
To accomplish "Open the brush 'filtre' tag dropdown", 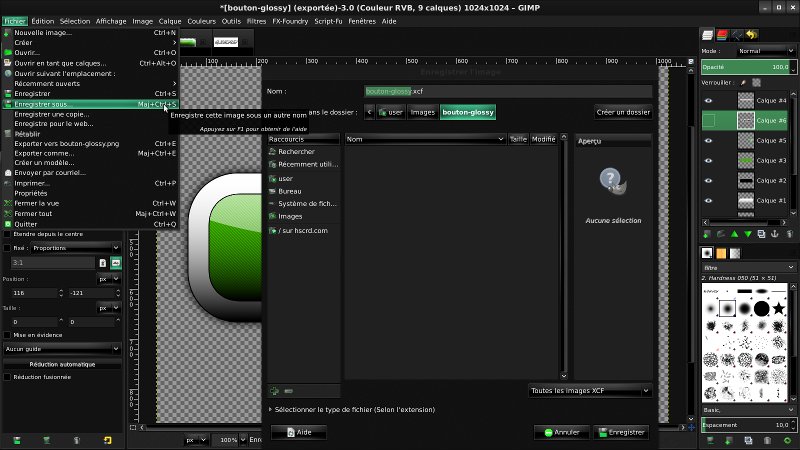I will (748, 267).
